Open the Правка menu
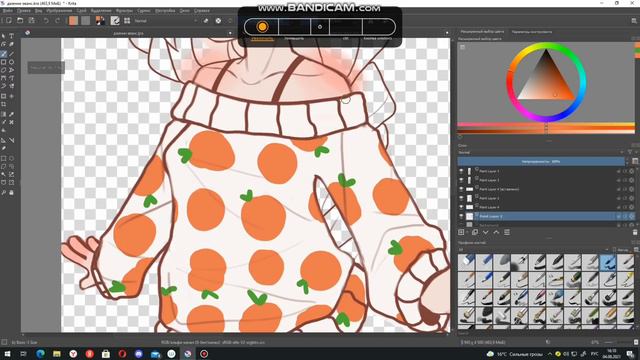Image resolution: width=640 pixels, height=360 pixels. (x=24, y=11)
